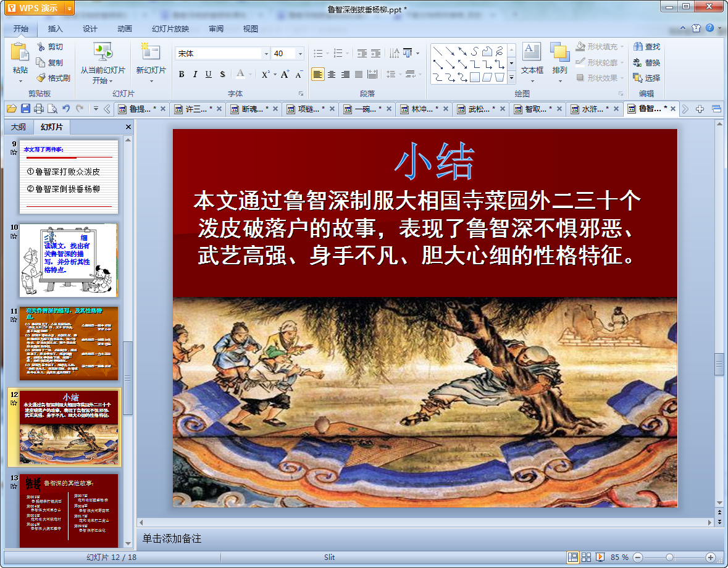Switch to slide sorter view icon
This screenshot has width=728, height=568.
point(587,557)
